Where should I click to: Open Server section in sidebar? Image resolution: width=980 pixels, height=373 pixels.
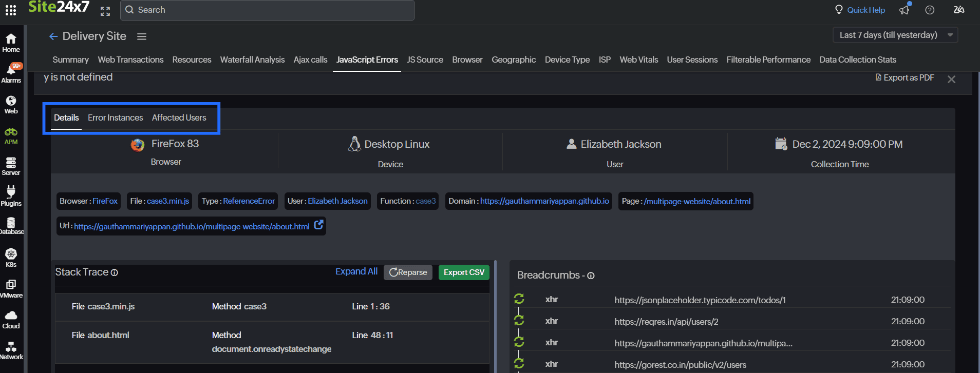[11, 166]
